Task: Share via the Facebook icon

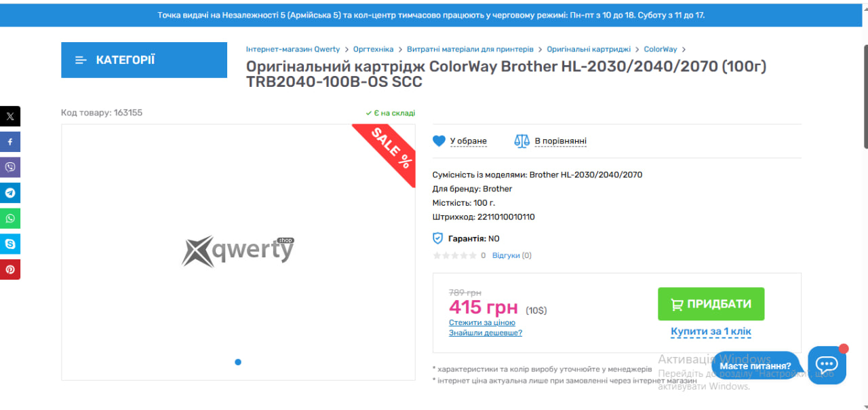Action: [10, 142]
